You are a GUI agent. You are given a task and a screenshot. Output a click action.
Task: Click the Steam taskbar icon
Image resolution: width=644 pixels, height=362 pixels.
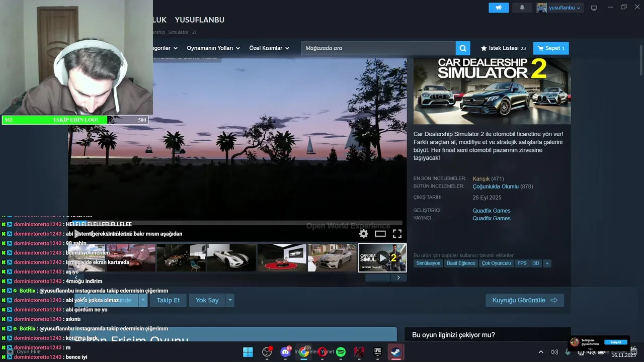pyautogui.click(x=396, y=352)
